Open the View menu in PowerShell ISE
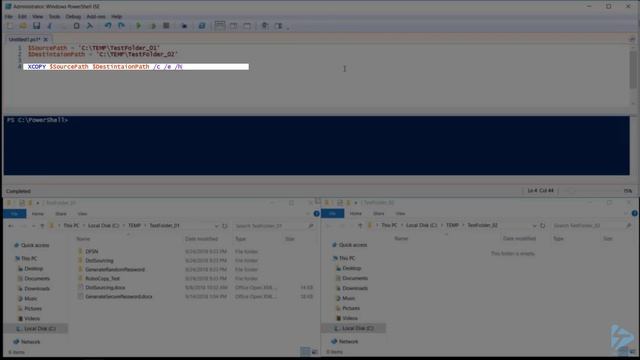Image resolution: width=640 pixels, height=360 pixels. [38, 16]
